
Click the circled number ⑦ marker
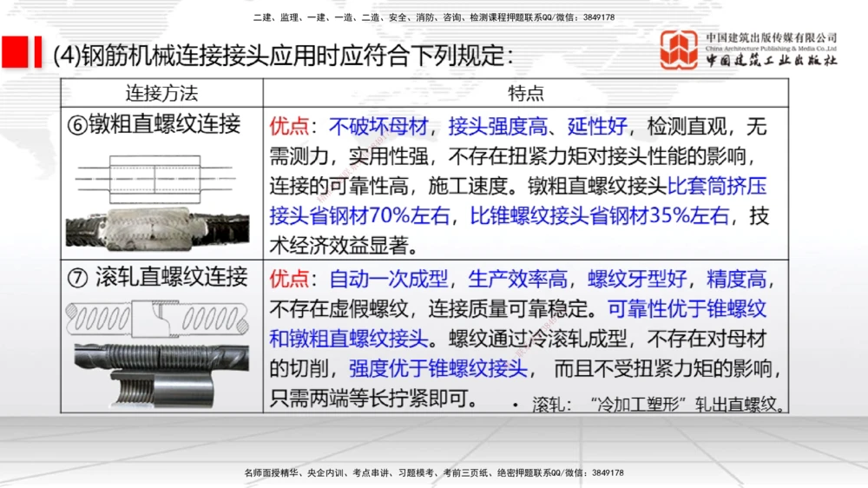tap(76, 277)
